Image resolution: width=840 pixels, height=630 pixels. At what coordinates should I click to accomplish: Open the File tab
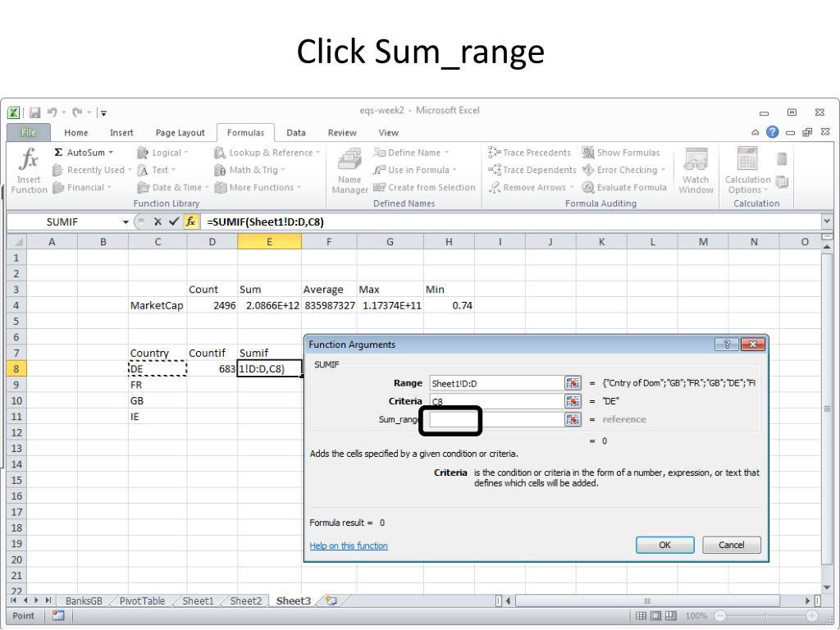29,132
